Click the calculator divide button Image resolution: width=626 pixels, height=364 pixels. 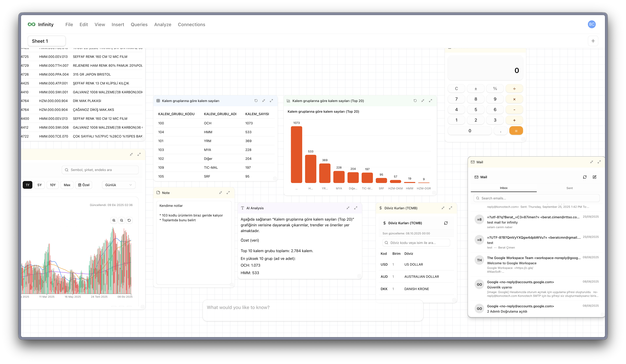pyautogui.click(x=514, y=89)
